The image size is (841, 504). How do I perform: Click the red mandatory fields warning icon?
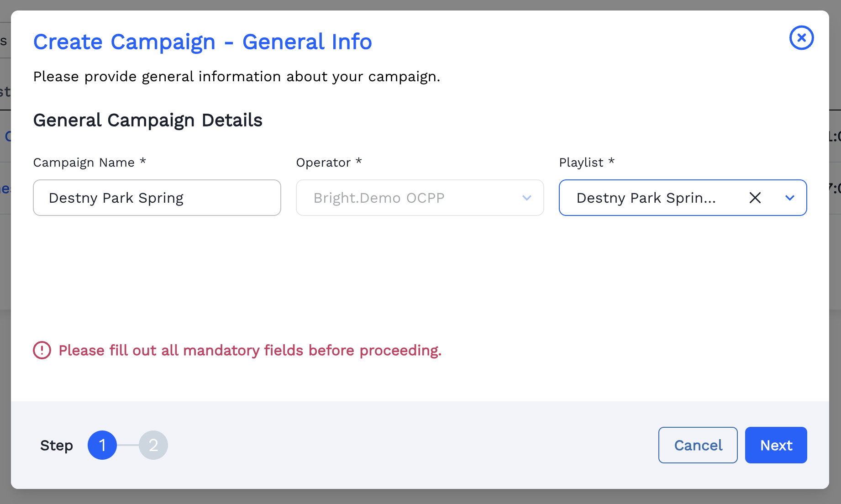coord(42,350)
